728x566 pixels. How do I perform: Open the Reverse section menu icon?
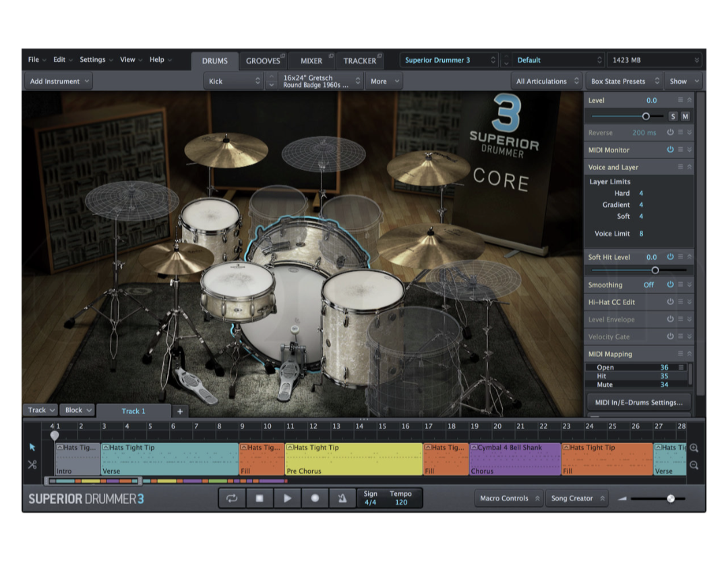tap(680, 132)
